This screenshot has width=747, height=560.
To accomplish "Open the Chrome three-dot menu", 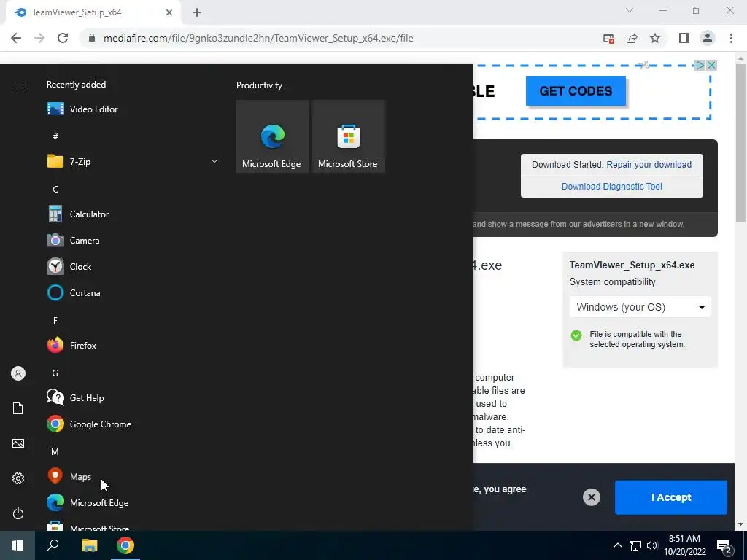I will [731, 38].
